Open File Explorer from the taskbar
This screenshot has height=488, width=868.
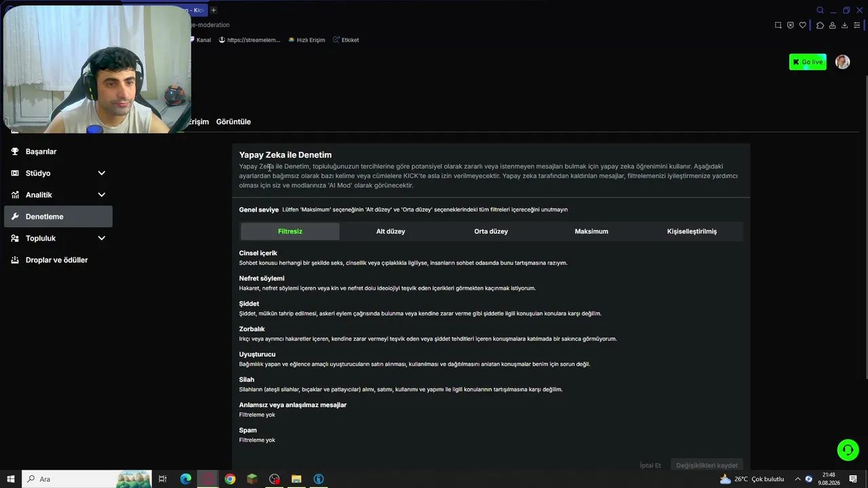point(296,479)
